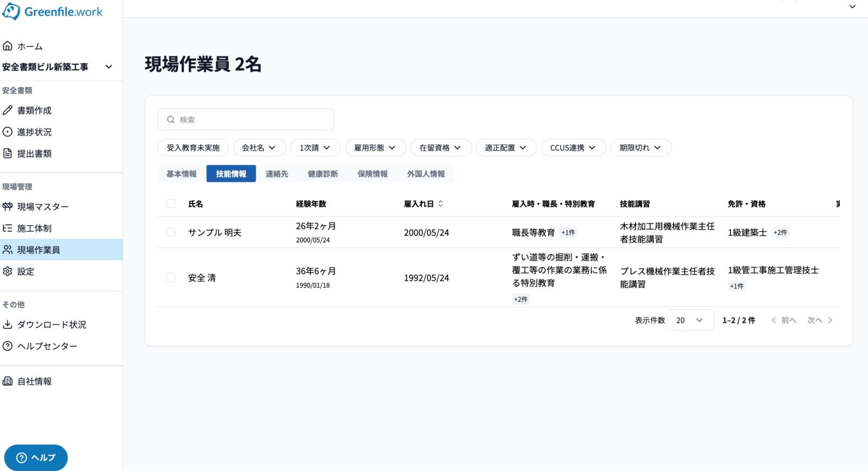
Task: Click the question icon beside ヘルプセンター
Action: [x=8, y=346]
